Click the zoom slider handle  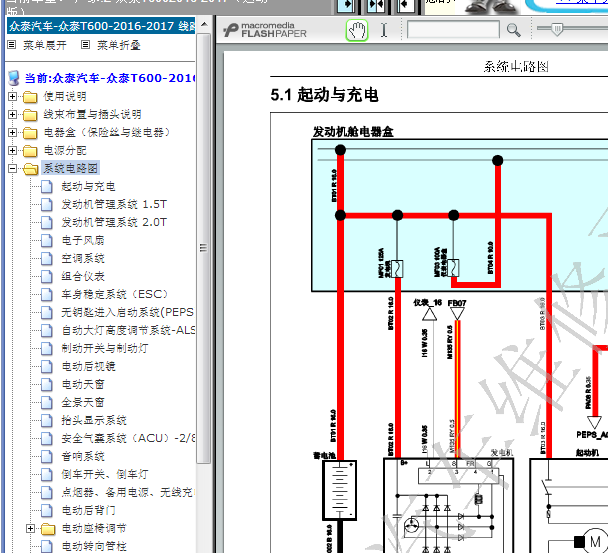click(x=557, y=29)
